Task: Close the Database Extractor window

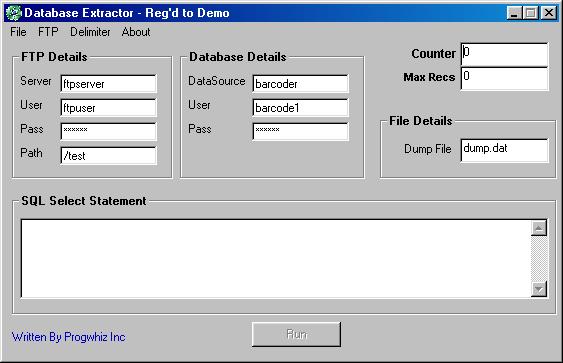Action: click(549, 13)
